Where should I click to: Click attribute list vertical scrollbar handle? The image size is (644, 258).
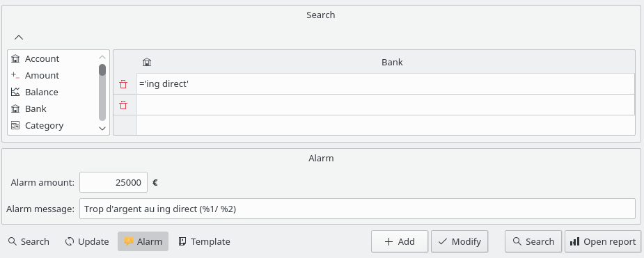pyautogui.click(x=102, y=70)
